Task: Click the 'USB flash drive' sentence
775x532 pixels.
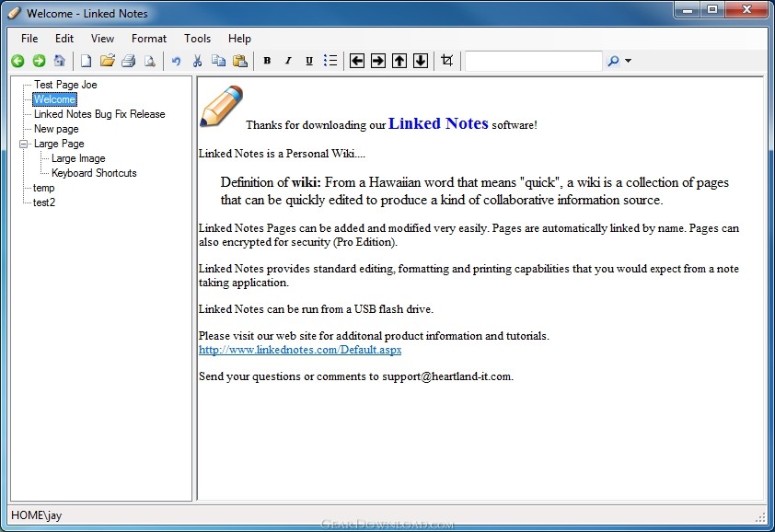Action: [x=316, y=309]
